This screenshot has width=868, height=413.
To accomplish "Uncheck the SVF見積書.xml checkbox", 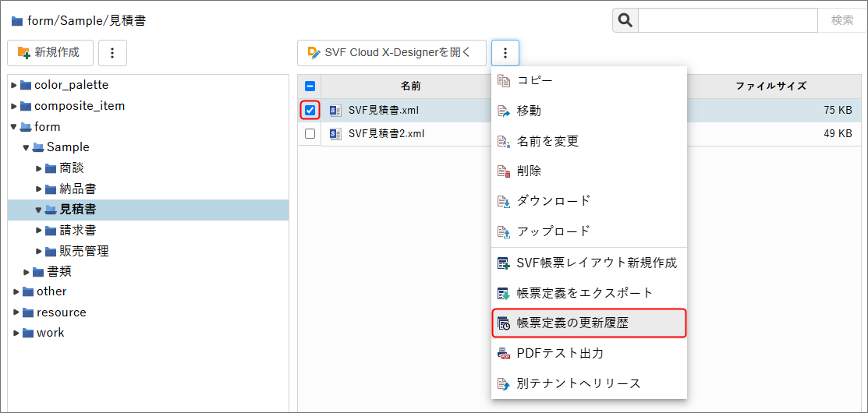I will 310,111.
